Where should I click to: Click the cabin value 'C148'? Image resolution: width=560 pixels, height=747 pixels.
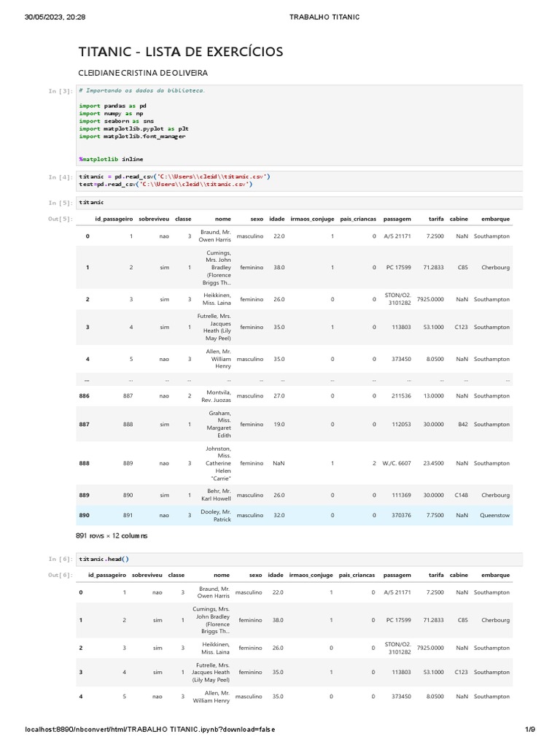pyautogui.click(x=462, y=495)
